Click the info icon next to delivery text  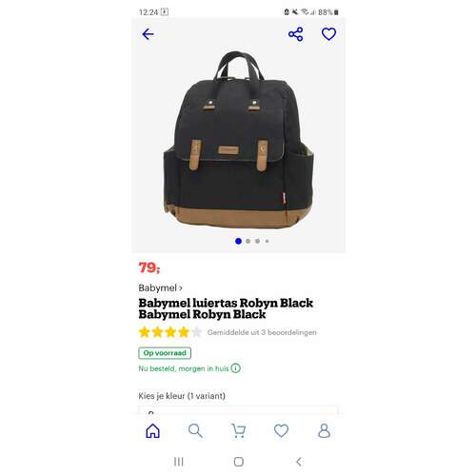(235, 368)
